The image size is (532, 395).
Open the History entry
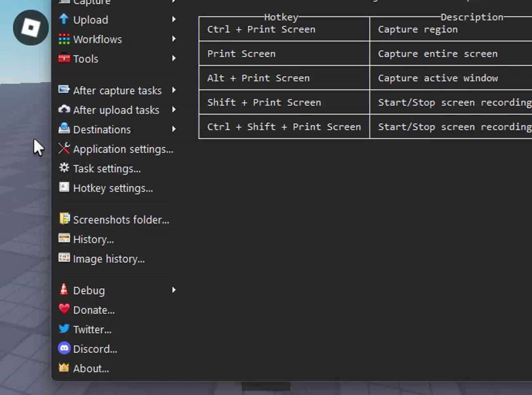pyautogui.click(x=93, y=239)
